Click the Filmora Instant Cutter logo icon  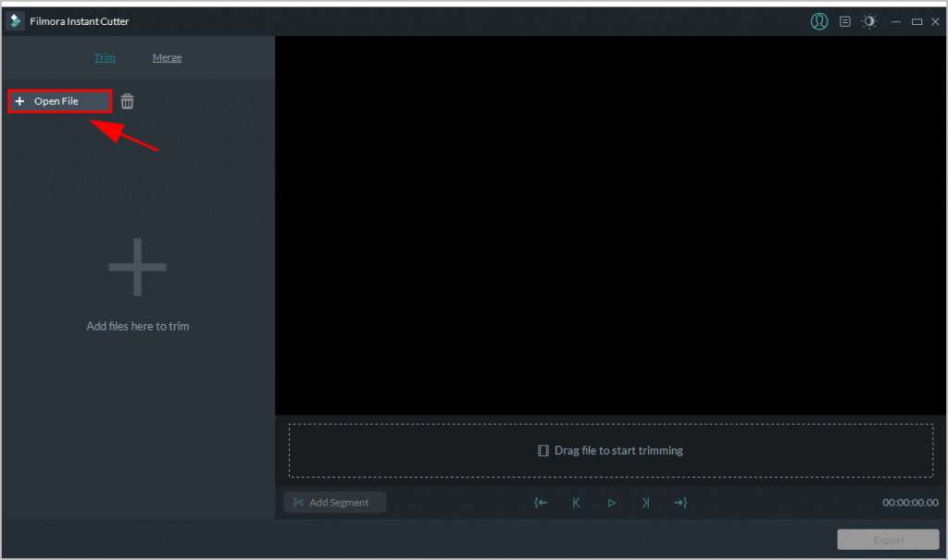15,21
